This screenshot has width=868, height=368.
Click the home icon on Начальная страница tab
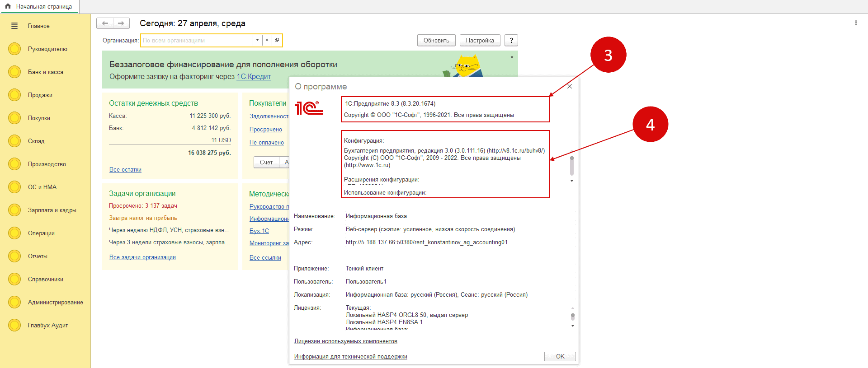(8, 6)
